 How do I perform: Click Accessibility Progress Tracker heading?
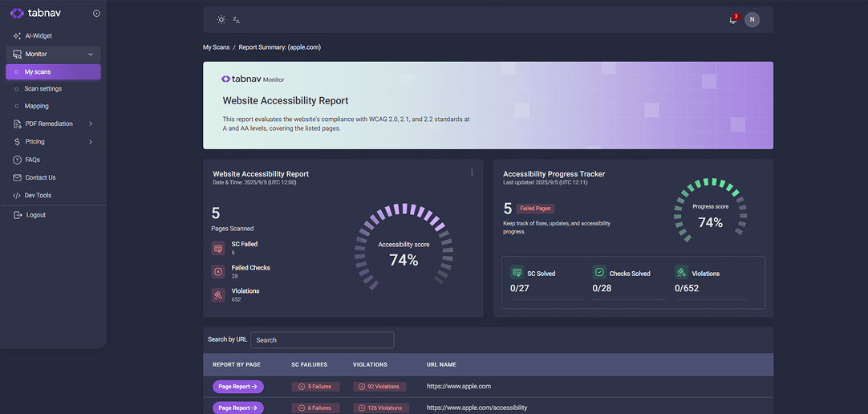pos(554,174)
